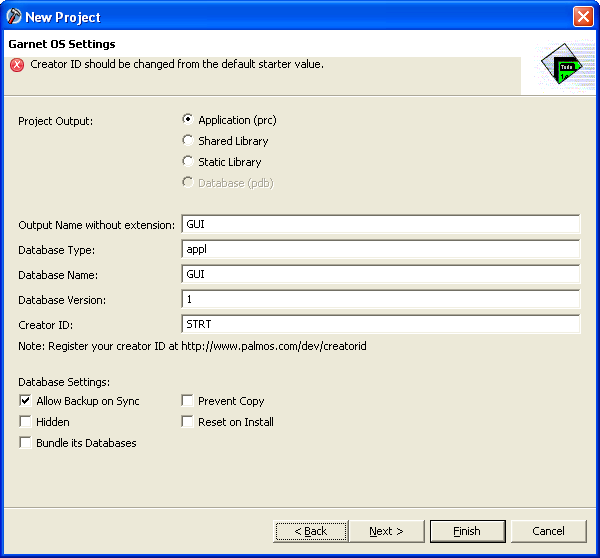The width and height of the screenshot is (600, 558).
Task: Click the creator ID registration note text
Action: [x=192, y=346]
